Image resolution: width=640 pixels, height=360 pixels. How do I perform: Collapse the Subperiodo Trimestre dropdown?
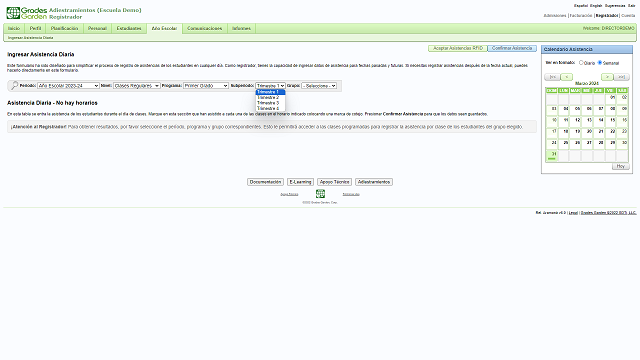tap(270, 86)
